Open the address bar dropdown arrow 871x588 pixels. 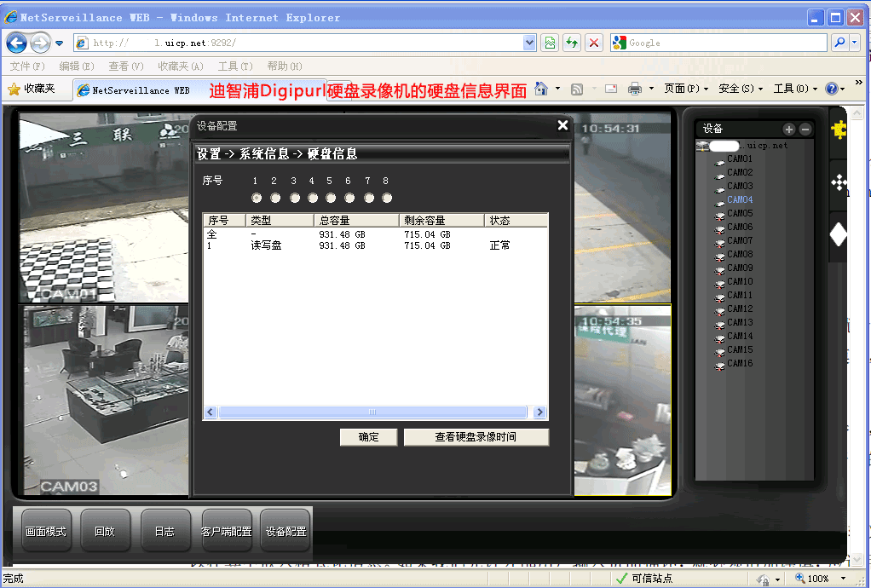pos(529,43)
